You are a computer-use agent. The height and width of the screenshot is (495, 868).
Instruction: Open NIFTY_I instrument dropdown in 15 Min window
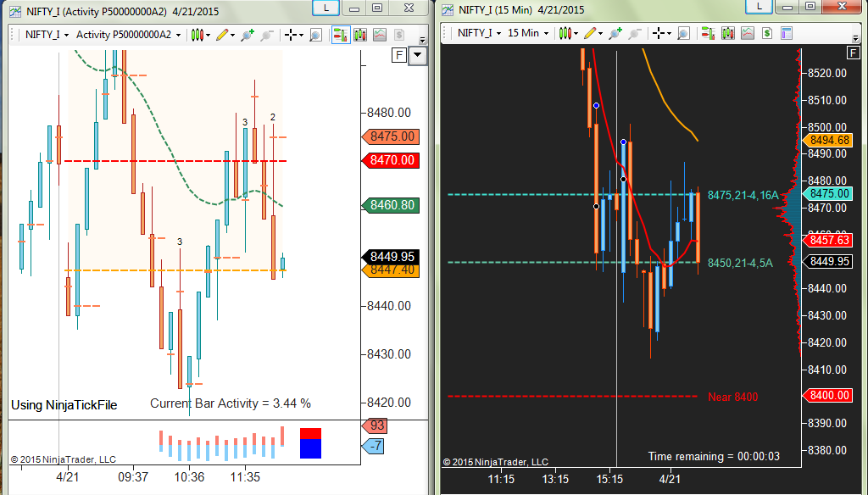click(x=479, y=33)
